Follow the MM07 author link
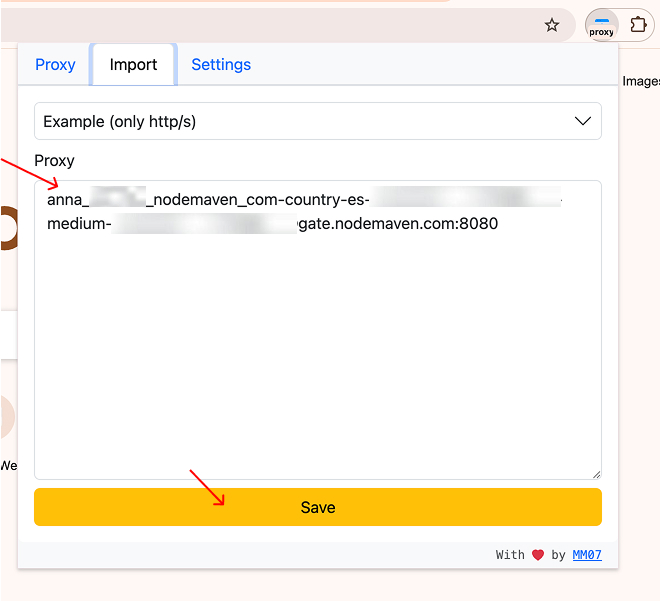The width and height of the screenshot is (660, 601). pos(587,555)
